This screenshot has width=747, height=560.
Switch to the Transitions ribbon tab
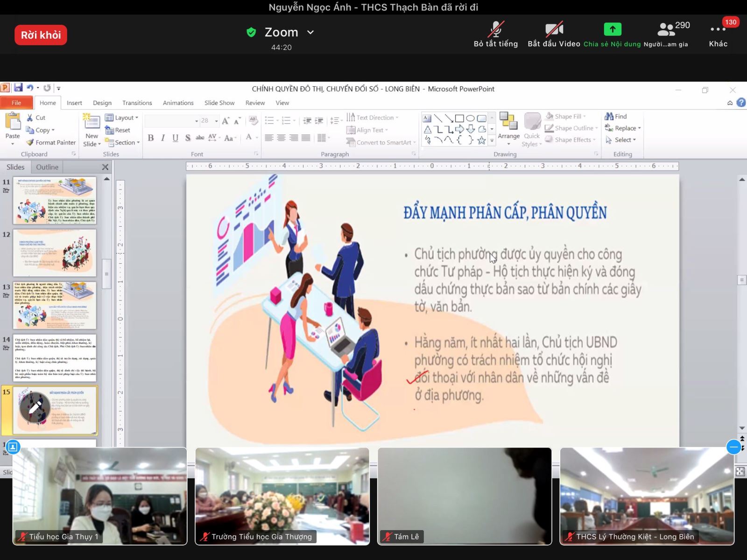coord(137,103)
